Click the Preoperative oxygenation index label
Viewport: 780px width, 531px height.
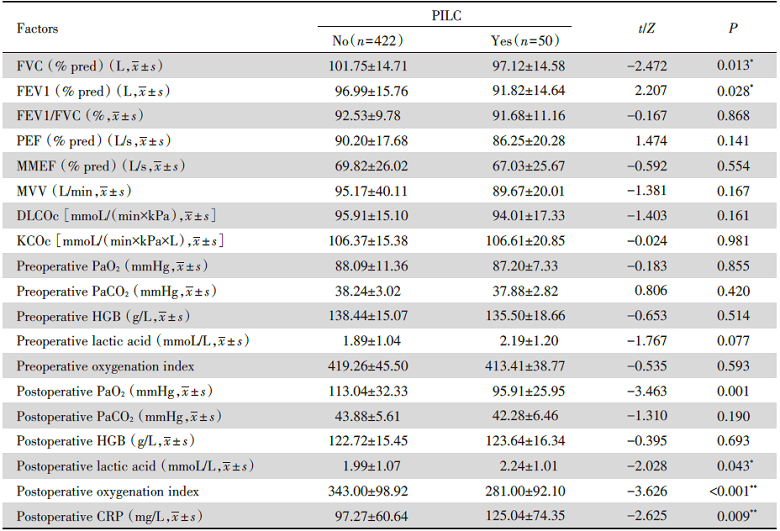pos(104,364)
